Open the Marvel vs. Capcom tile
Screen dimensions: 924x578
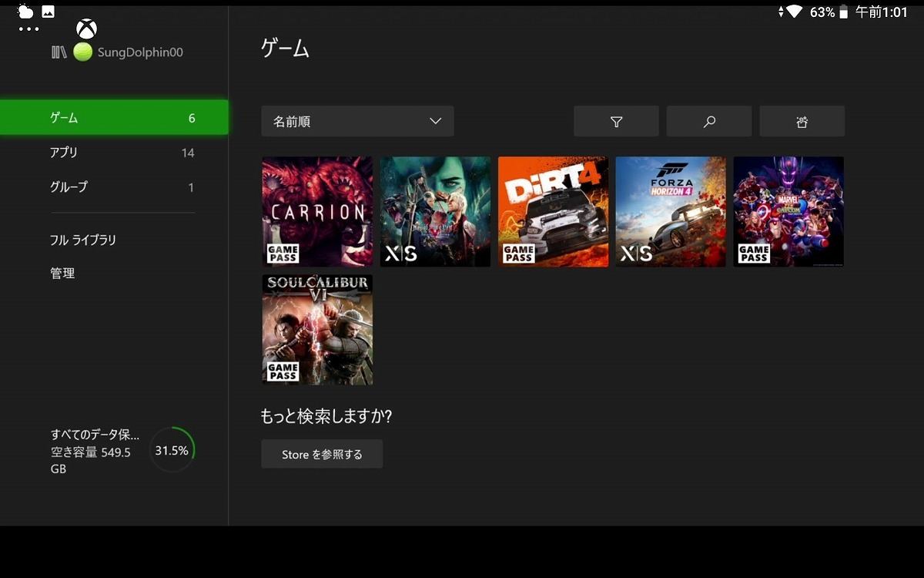pyautogui.click(x=788, y=212)
